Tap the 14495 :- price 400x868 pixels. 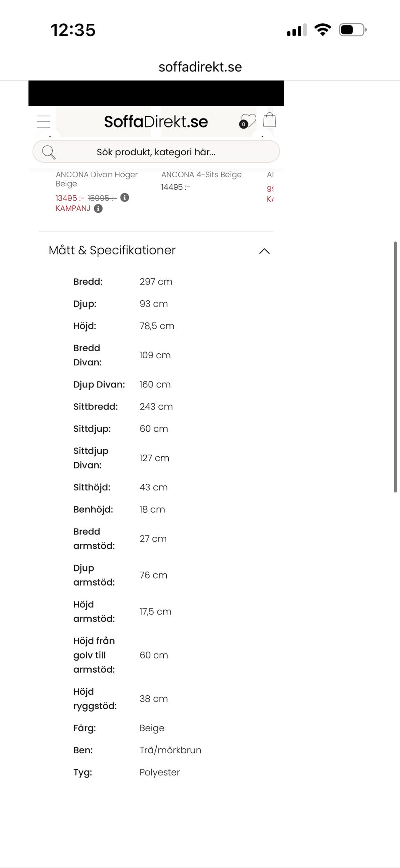click(x=175, y=187)
